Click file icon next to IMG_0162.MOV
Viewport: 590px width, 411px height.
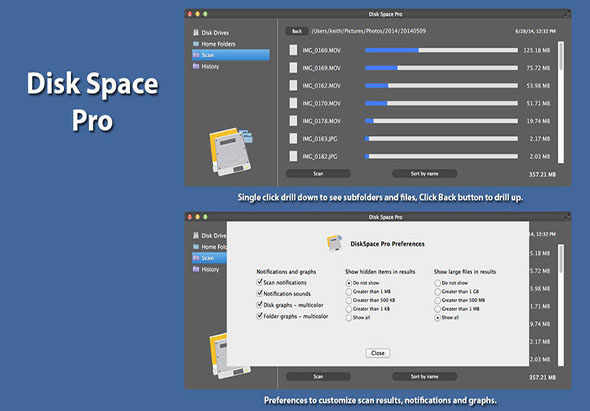click(x=293, y=85)
